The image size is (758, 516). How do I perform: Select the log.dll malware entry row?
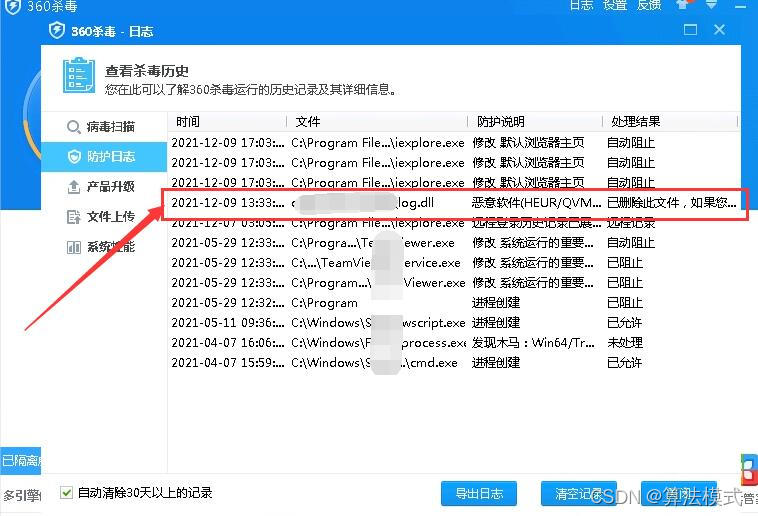454,203
